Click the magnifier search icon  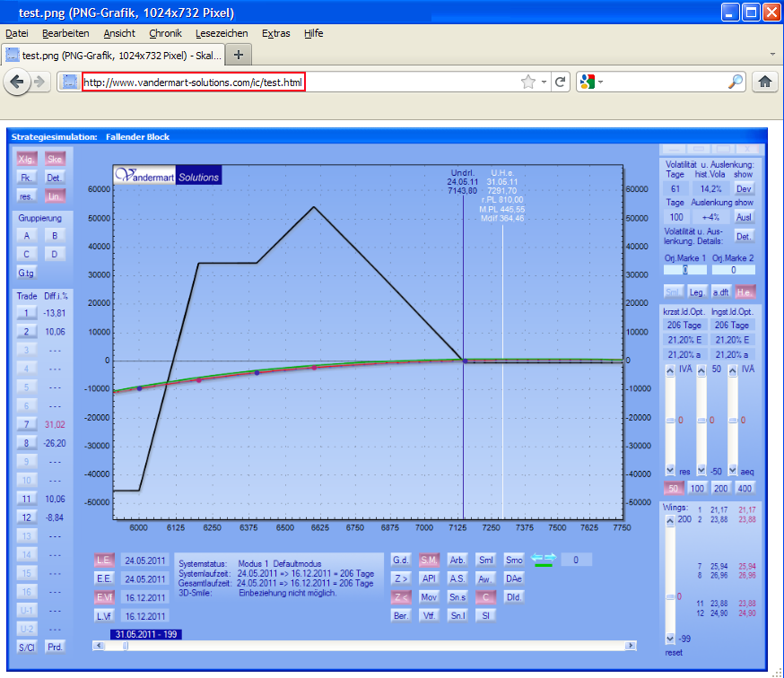[x=735, y=82]
